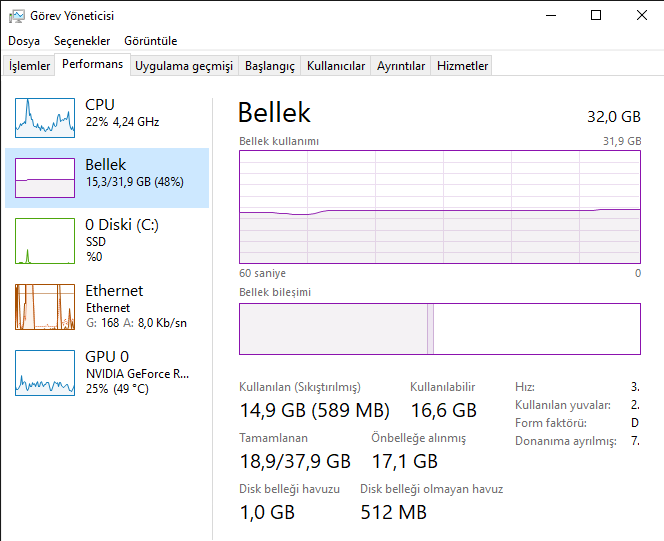Close the Görev Yöneticisi window
The width and height of the screenshot is (664, 541).
click(641, 16)
